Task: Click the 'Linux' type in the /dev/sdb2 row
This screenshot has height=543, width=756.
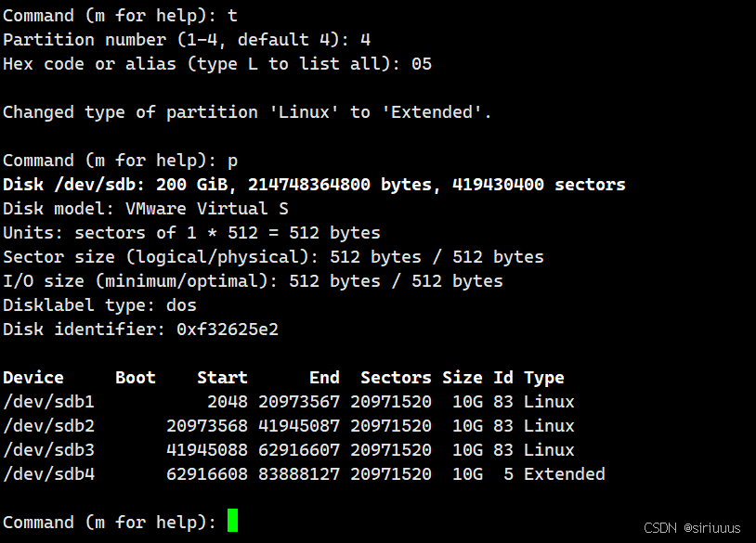Action: pos(549,426)
